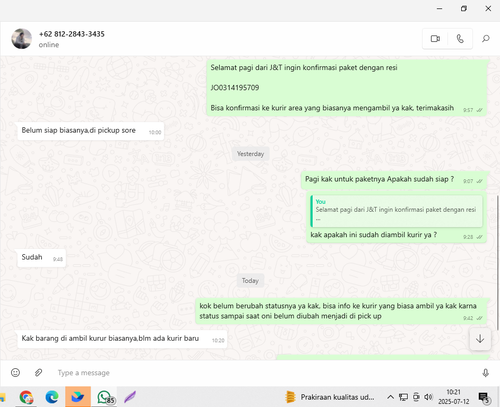
Task: Maximize or restore the WhatsApp window
Action: pos(464,9)
